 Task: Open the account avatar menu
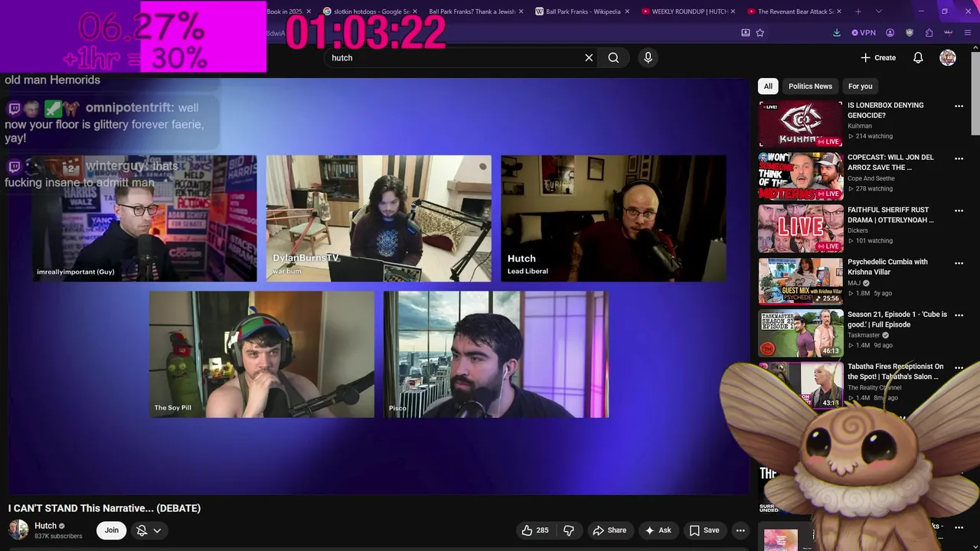[948, 57]
